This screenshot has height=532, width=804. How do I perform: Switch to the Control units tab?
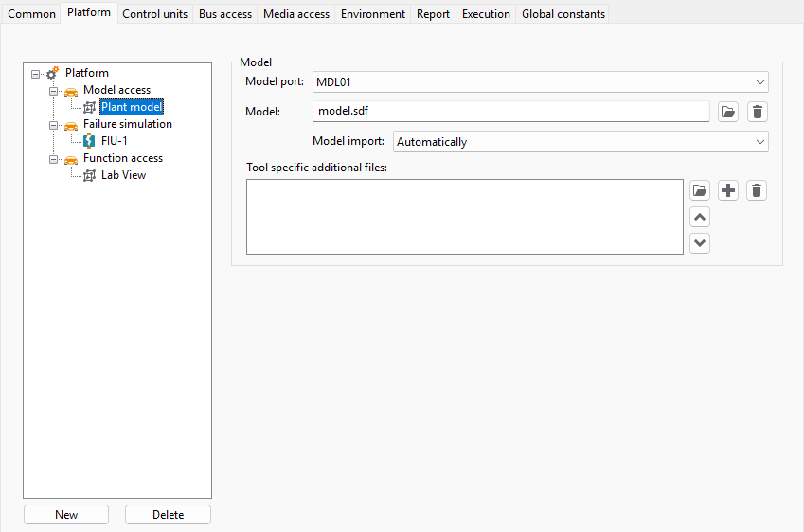coord(155,14)
